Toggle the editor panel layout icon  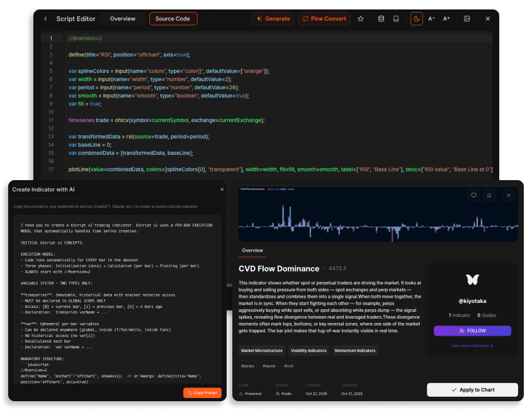pyautogui.click(x=467, y=19)
